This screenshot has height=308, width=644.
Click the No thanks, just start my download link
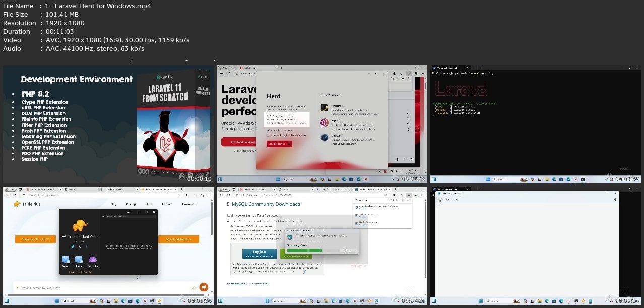click(x=247, y=283)
